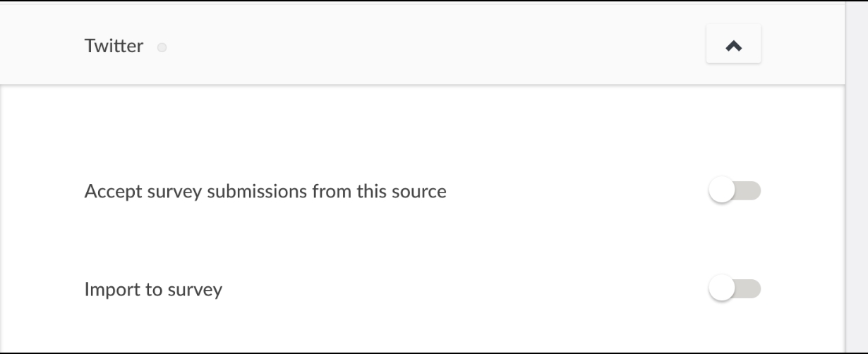
Task: Click the "Accept survey submissions from this source" label
Action: 265,191
